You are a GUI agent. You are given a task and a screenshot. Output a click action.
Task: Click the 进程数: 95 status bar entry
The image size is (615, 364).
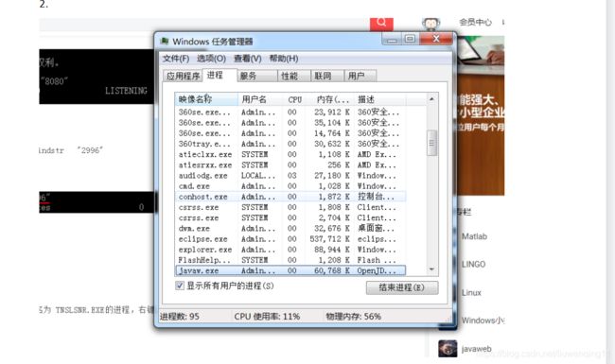coord(179,317)
